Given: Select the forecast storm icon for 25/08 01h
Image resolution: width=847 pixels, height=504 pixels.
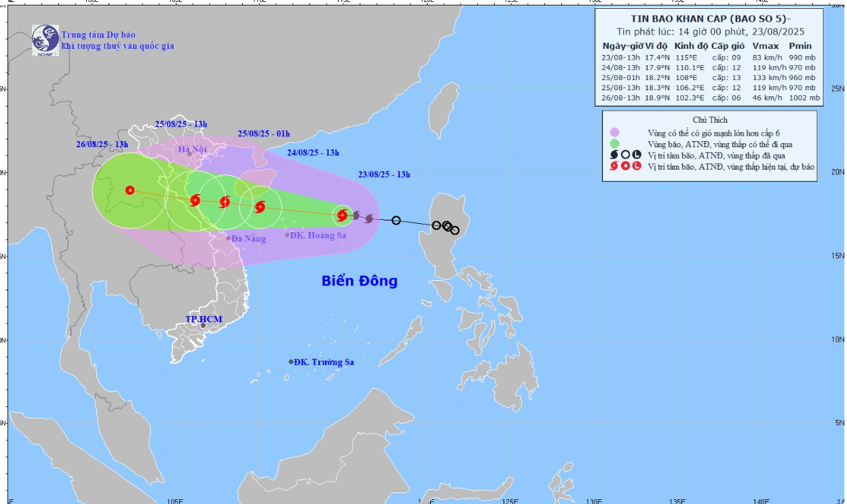Looking at the screenshot, I should (225, 201).
